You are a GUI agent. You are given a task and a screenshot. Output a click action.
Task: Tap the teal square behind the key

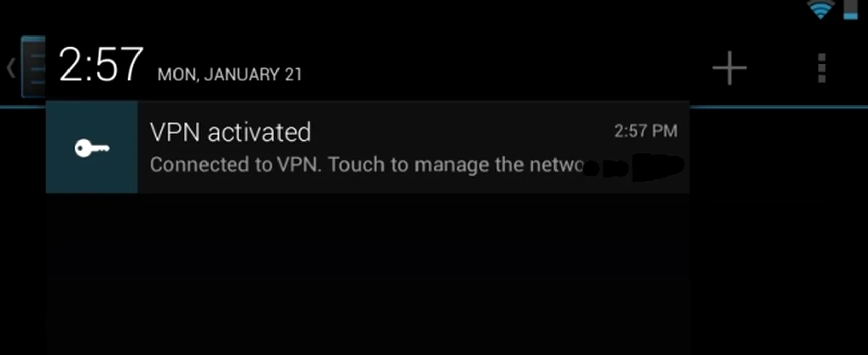pos(92,147)
